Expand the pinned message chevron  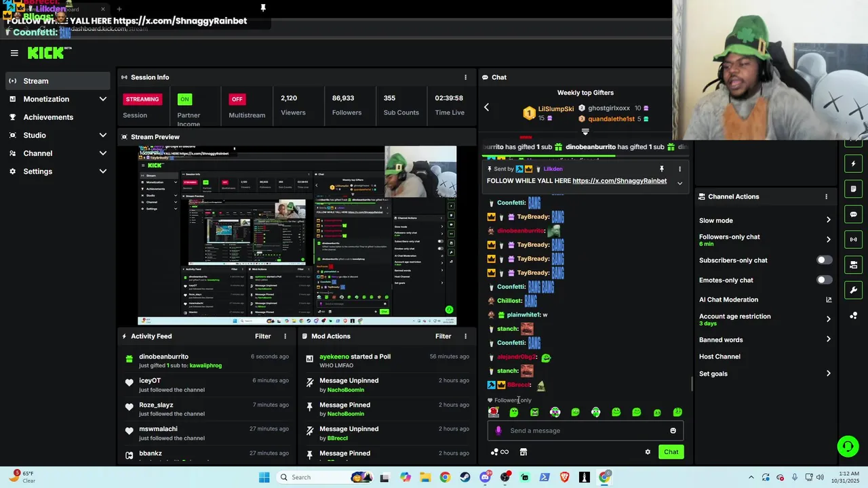pos(679,183)
